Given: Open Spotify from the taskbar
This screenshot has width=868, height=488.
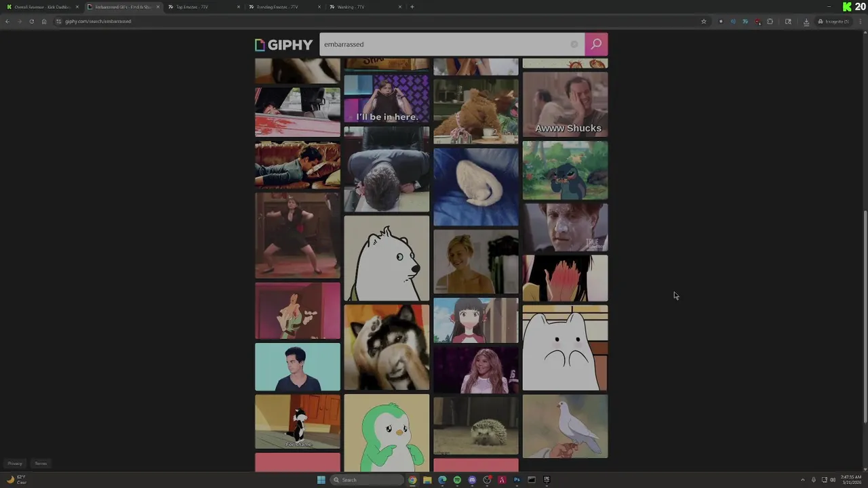Looking at the screenshot, I should tap(457, 480).
